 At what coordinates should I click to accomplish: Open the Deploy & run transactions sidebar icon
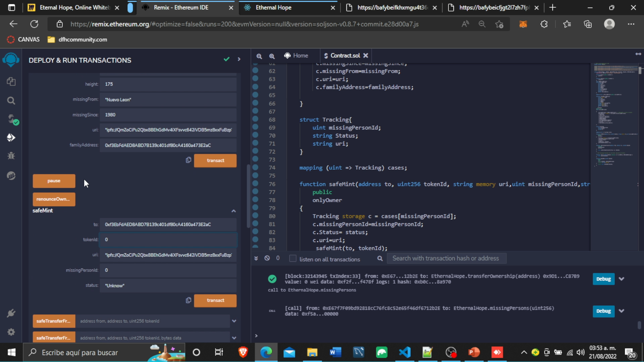(11, 138)
